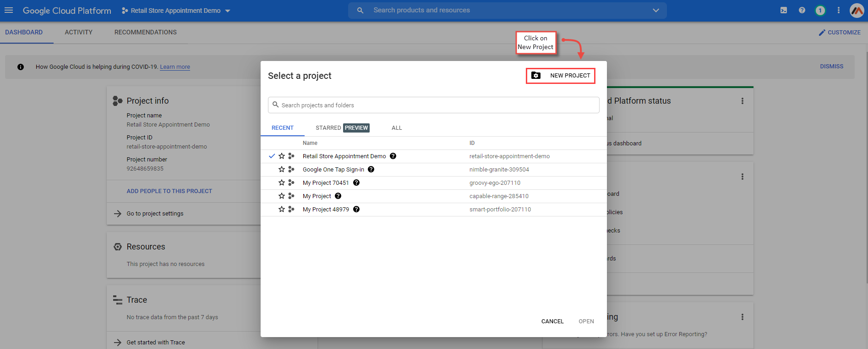
Task: Click Add People to This Project
Action: tap(169, 191)
